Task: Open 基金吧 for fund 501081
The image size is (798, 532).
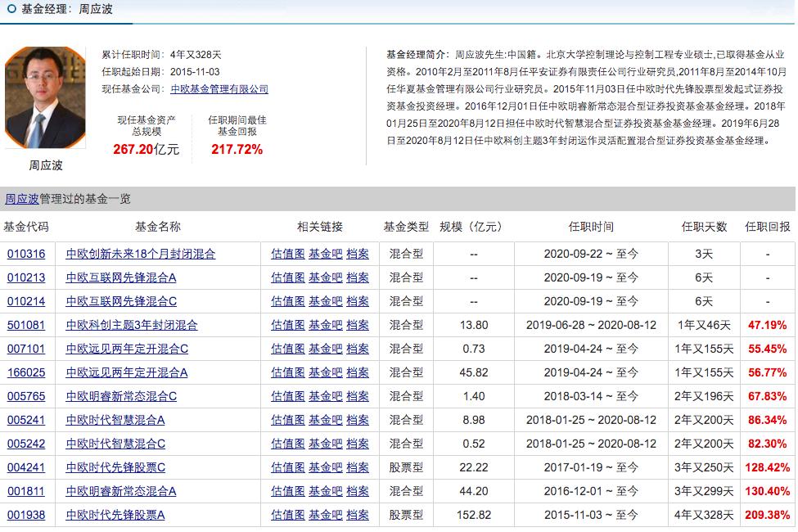Action: point(326,325)
